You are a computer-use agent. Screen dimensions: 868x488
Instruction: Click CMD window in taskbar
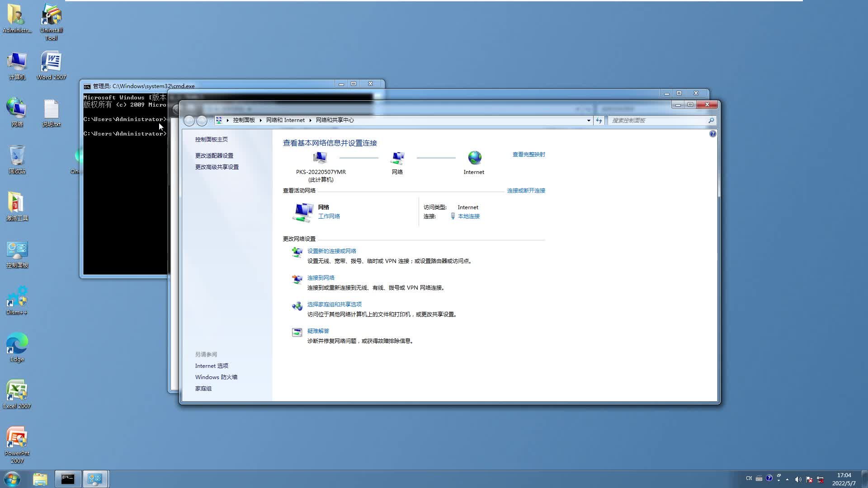(67, 479)
